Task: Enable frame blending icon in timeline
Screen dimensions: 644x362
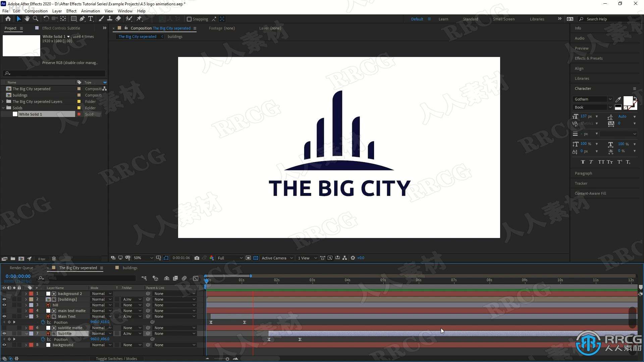Action: point(175,278)
